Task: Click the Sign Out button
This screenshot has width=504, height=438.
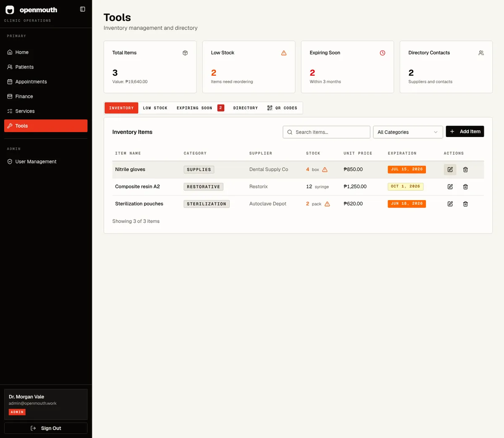Action: click(46, 428)
